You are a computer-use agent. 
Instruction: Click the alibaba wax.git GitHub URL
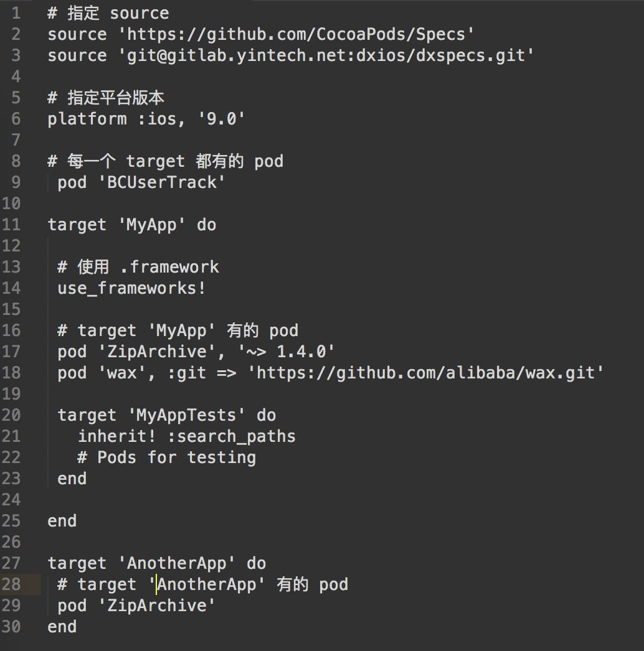point(430,373)
